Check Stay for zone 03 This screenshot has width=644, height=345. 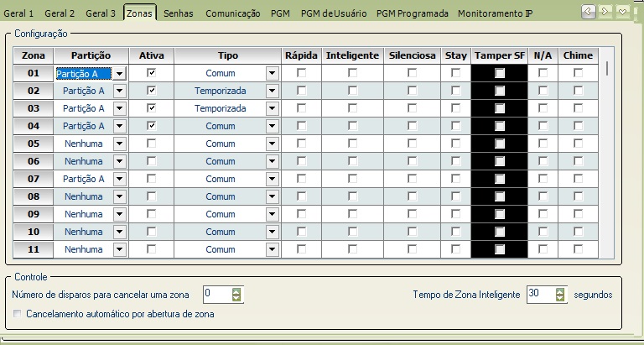pos(455,108)
